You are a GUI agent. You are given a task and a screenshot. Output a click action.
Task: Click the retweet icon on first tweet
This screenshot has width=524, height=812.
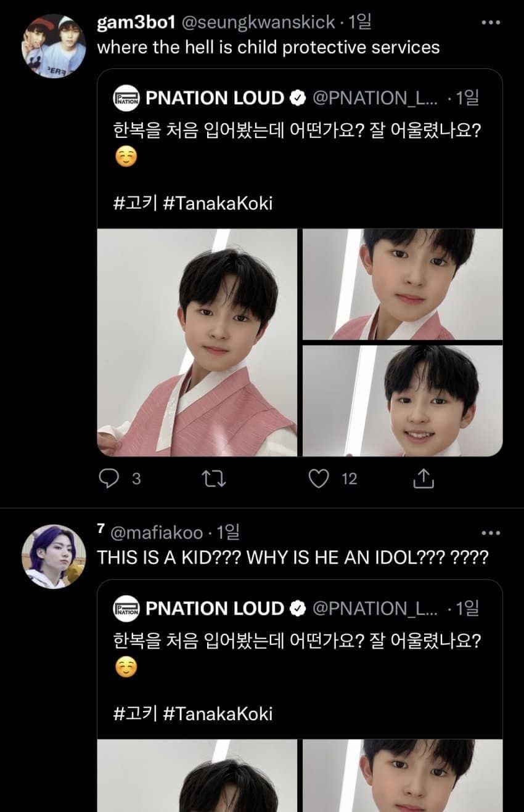(x=215, y=479)
